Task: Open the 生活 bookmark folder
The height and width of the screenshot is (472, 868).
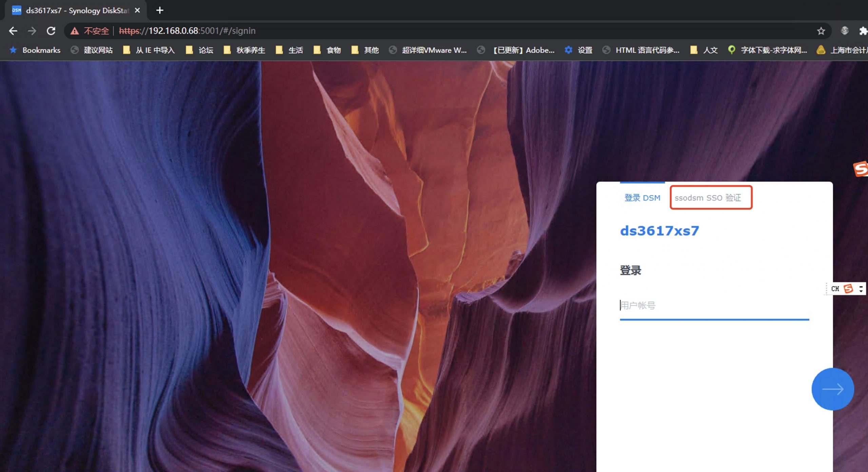Action: pyautogui.click(x=289, y=50)
